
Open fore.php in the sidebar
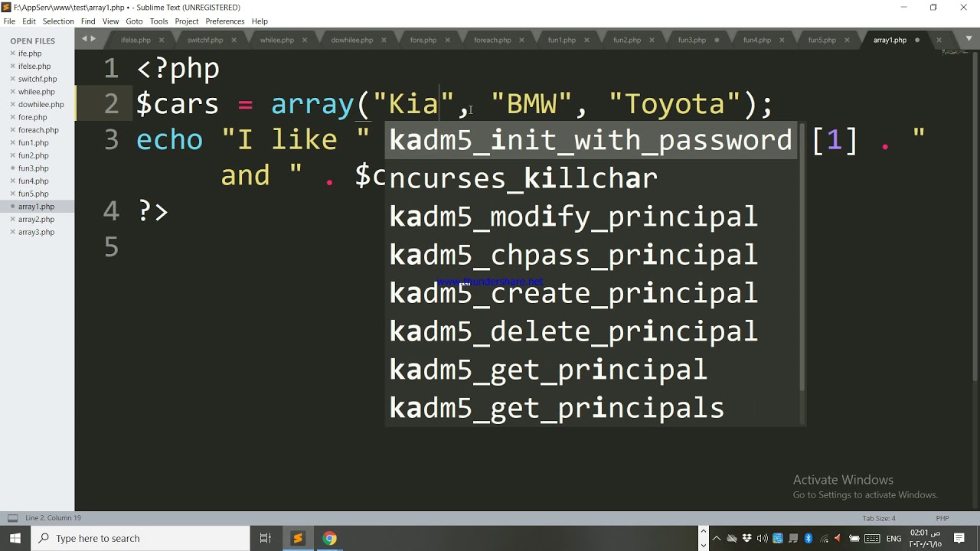pyautogui.click(x=33, y=117)
